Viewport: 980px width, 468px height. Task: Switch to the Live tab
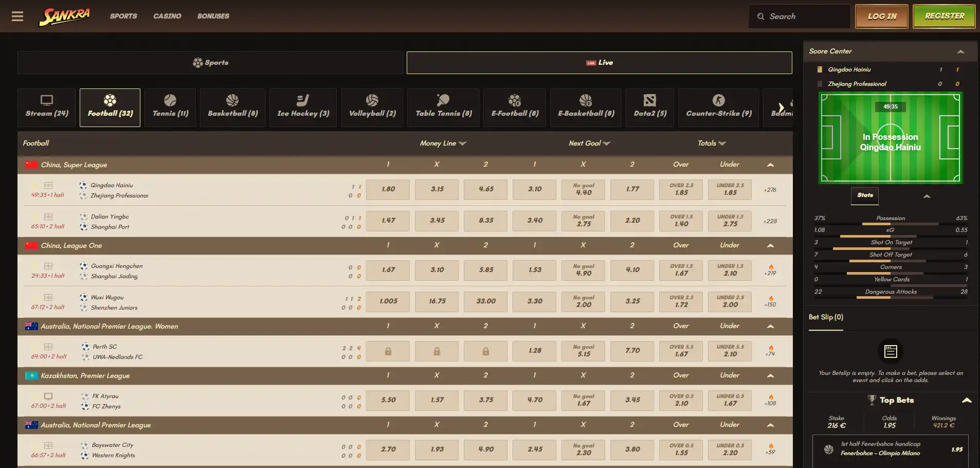[599, 63]
